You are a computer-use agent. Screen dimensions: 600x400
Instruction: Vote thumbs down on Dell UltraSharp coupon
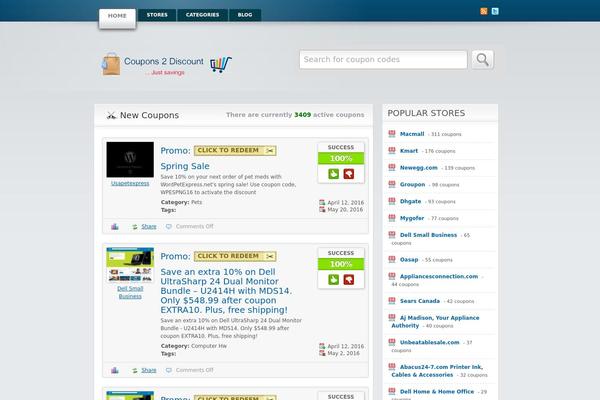[349, 280]
